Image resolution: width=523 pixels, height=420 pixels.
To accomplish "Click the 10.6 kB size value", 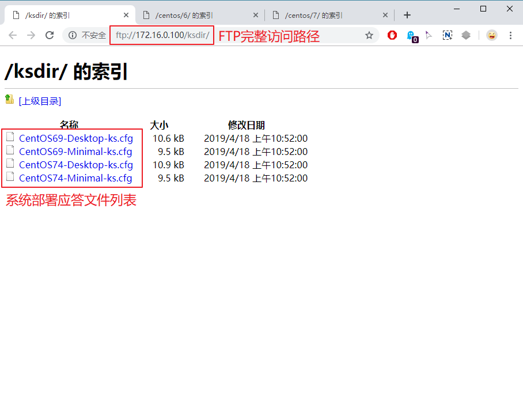I will coord(168,138).
